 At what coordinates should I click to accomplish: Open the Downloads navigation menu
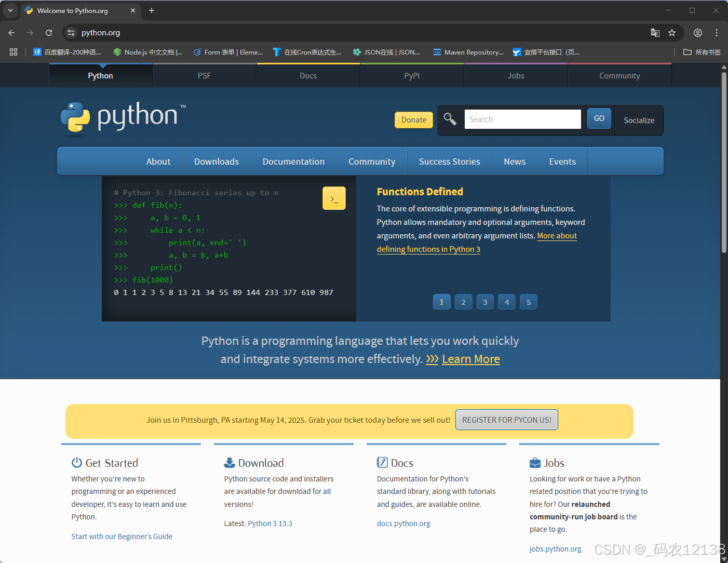click(217, 162)
